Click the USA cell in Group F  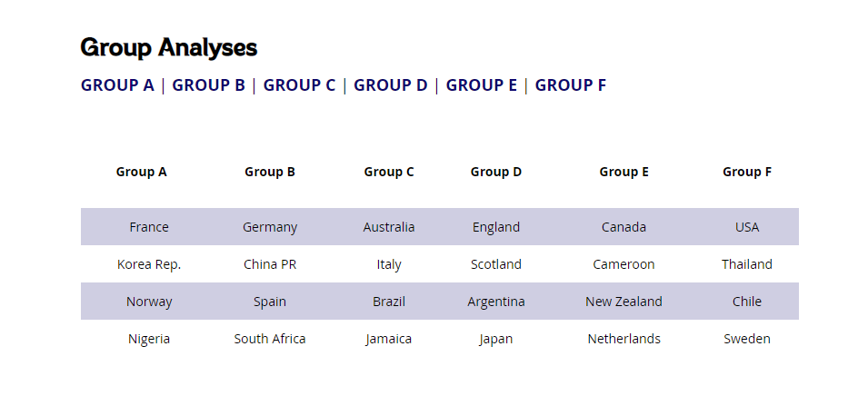[x=747, y=227]
